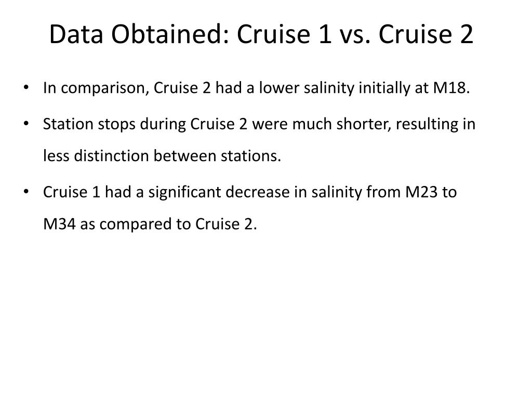Click 'M18.' at end of first bullet
Screen dimensions: 532x399
point(451,88)
